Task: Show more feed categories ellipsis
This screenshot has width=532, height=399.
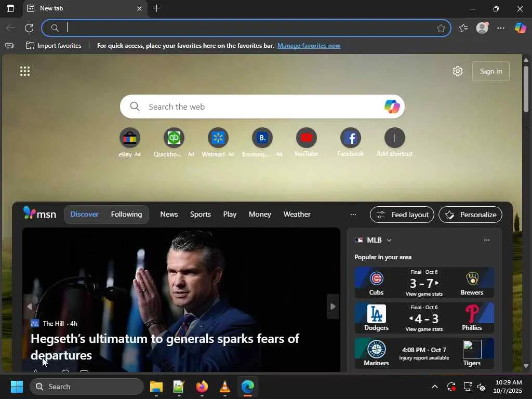Action: (353, 215)
